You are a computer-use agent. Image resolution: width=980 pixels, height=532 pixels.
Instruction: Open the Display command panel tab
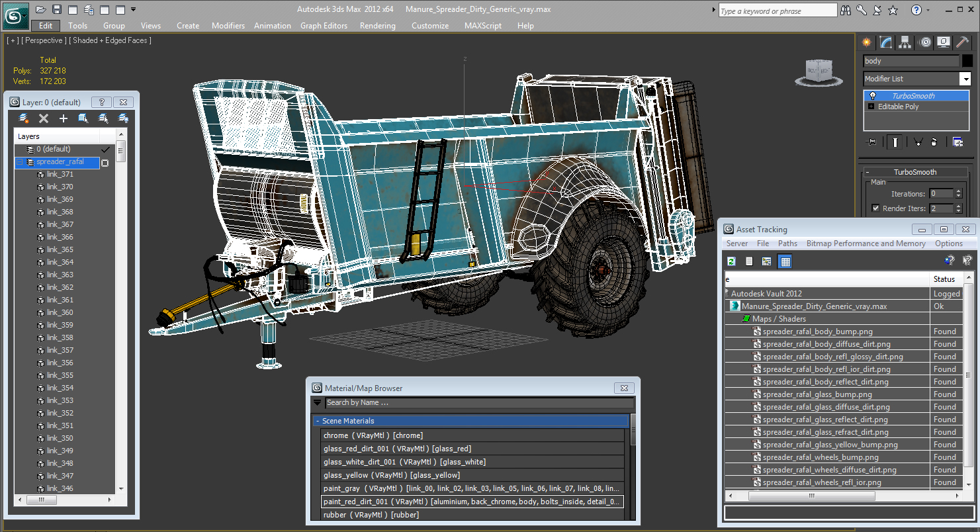944,42
